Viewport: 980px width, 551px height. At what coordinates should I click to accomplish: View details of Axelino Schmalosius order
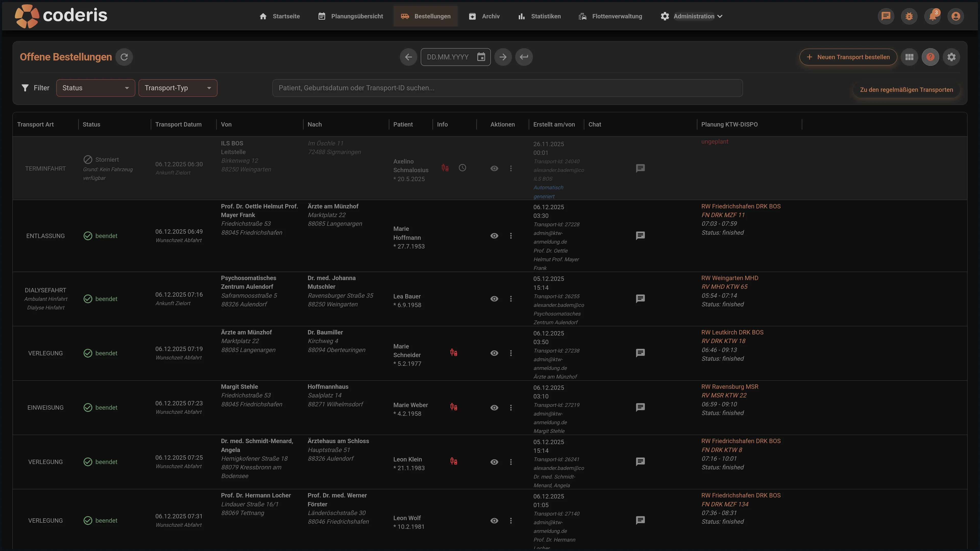click(x=494, y=168)
